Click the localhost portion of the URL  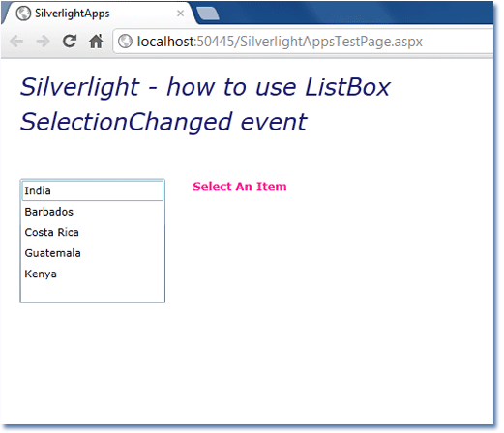point(166,42)
